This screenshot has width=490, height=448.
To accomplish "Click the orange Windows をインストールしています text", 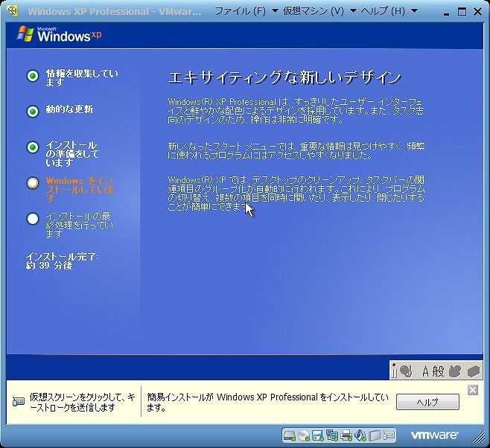I will point(80,189).
